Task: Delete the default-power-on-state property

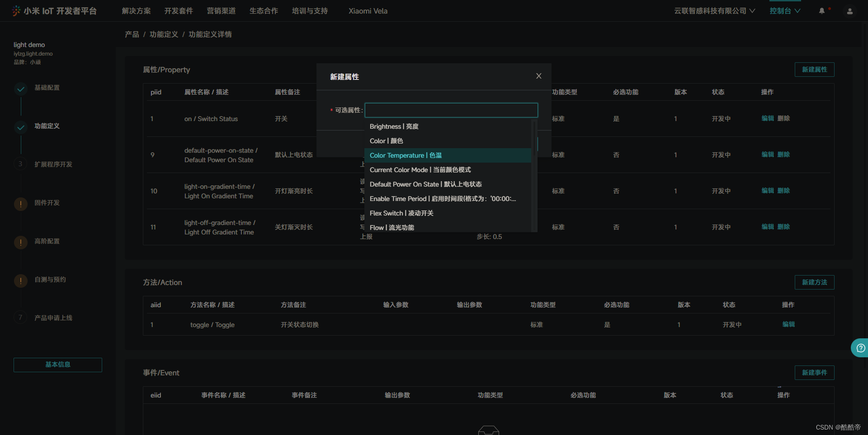Action: tap(783, 154)
